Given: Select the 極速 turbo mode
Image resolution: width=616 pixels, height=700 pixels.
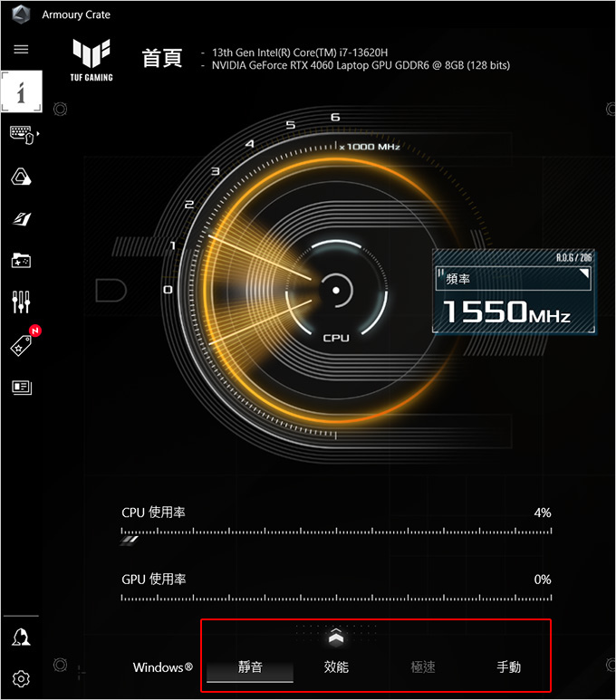Looking at the screenshot, I should pyautogui.click(x=422, y=667).
